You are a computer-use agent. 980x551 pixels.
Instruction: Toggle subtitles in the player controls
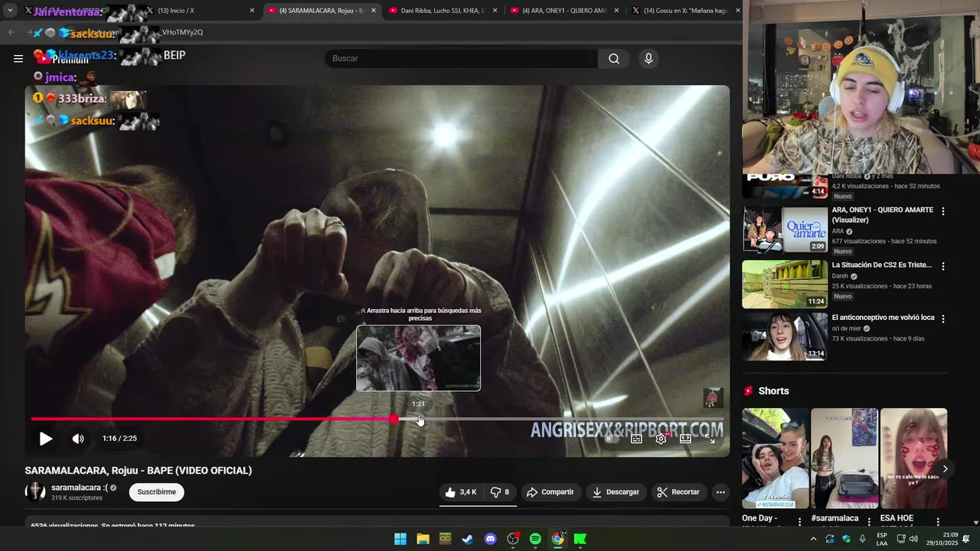636,439
